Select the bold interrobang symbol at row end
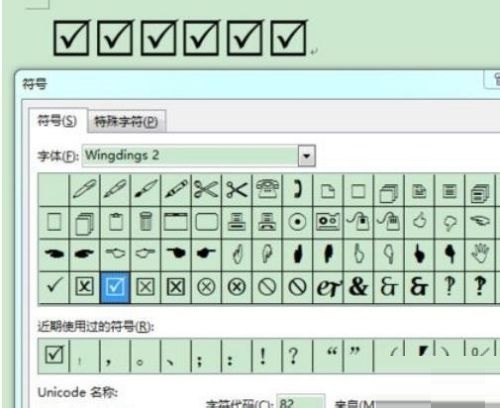The image size is (500, 408). point(480,287)
